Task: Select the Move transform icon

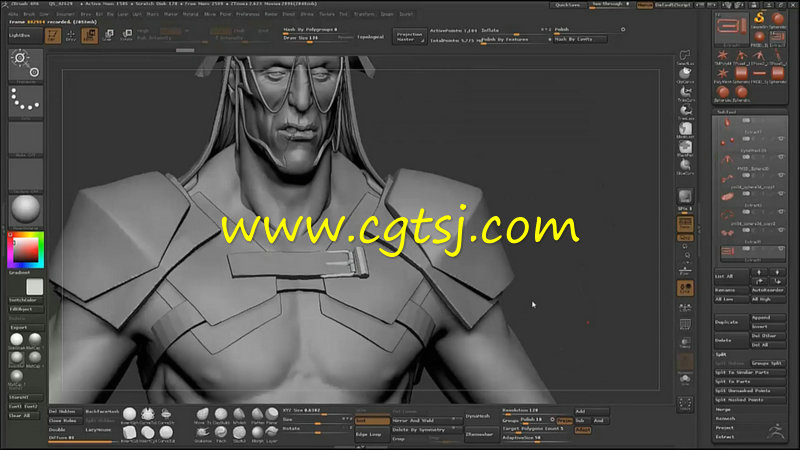Action: coord(90,35)
